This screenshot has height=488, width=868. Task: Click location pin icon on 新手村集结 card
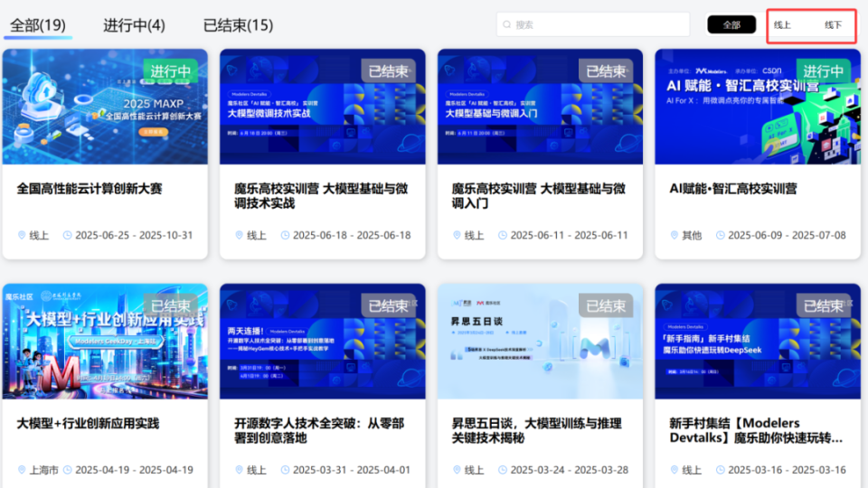[x=675, y=470]
